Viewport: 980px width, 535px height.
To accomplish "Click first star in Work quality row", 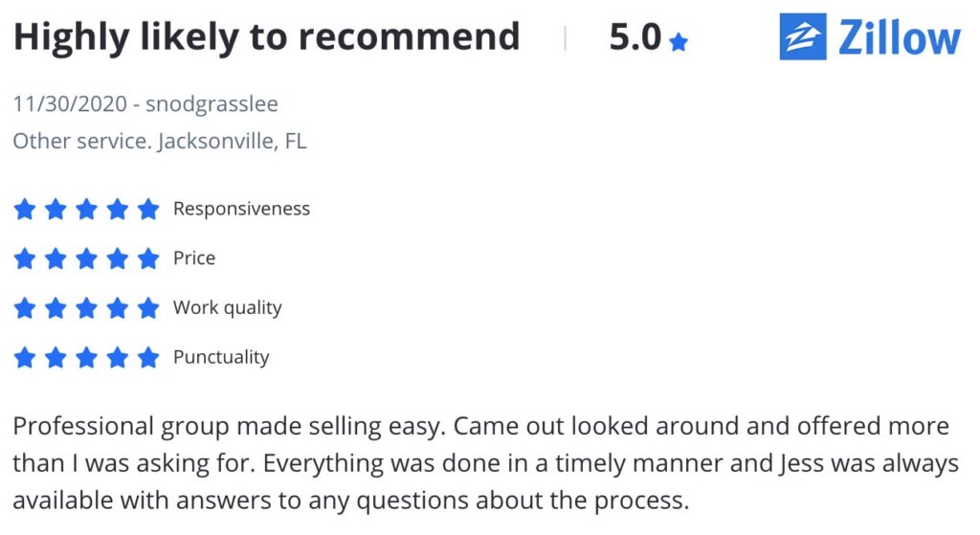I will [x=24, y=307].
